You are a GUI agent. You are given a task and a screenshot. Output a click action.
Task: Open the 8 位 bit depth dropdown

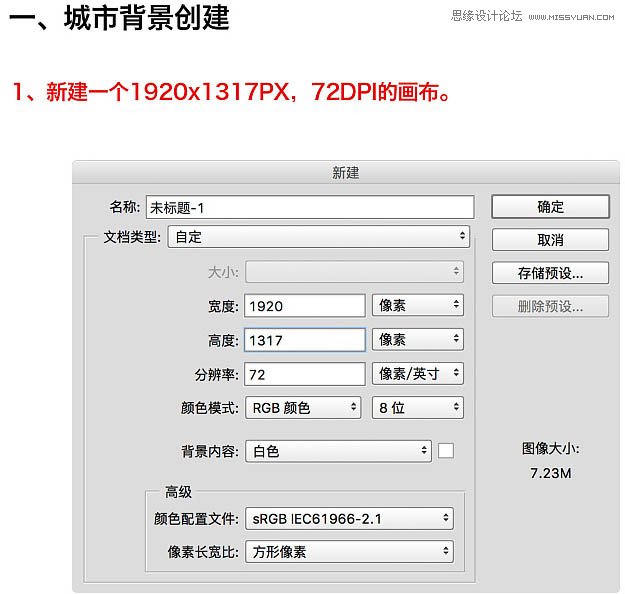(418, 408)
